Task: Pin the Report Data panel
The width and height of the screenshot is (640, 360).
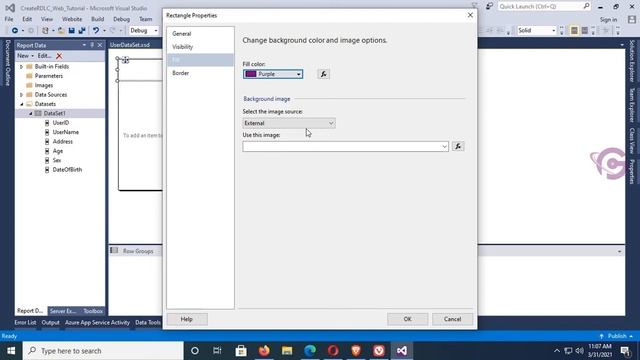Action: (92, 45)
